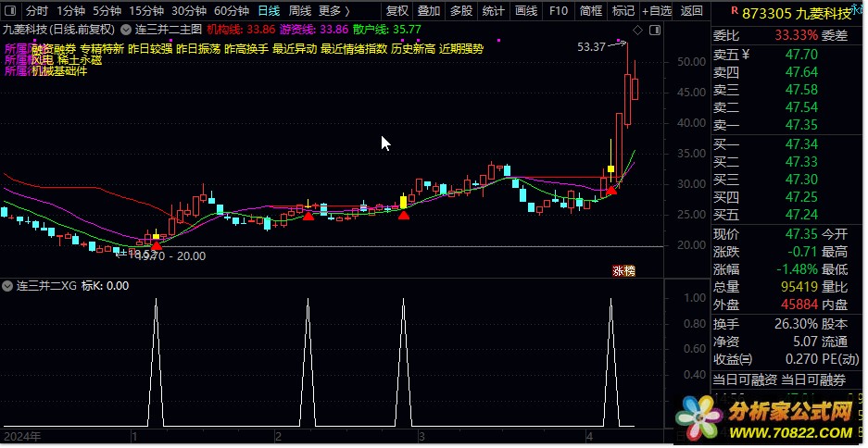Viewport: 868px width, 448px height.
Task: Click the red signal triangle in February
Action: point(308,216)
